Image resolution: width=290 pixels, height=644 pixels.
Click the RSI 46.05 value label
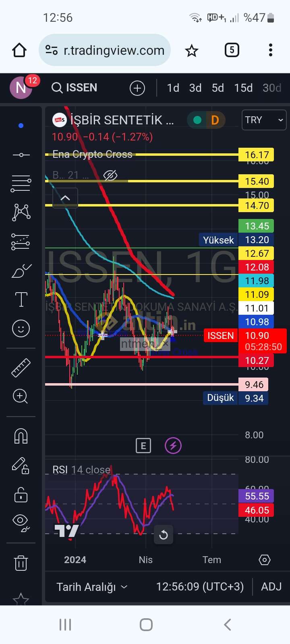(257, 510)
